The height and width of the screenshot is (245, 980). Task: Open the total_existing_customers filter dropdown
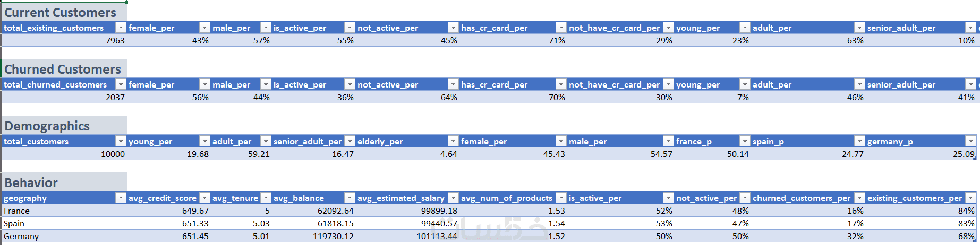(x=121, y=28)
